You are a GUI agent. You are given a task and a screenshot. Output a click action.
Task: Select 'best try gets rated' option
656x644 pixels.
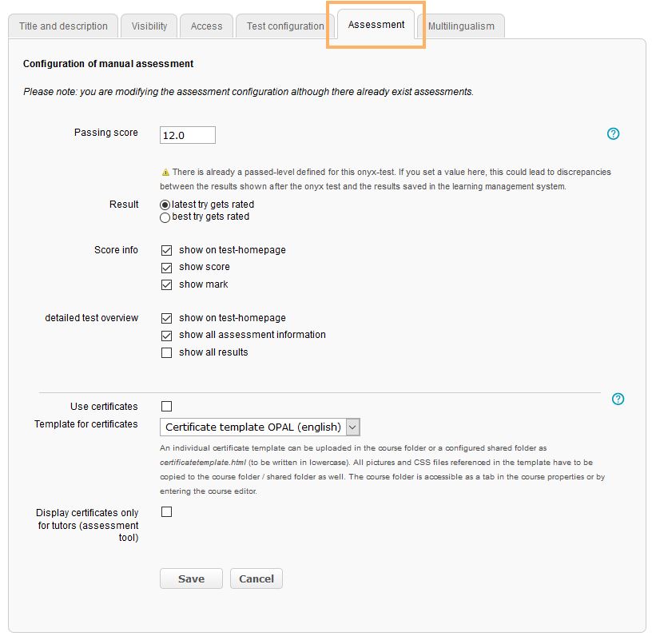point(165,217)
